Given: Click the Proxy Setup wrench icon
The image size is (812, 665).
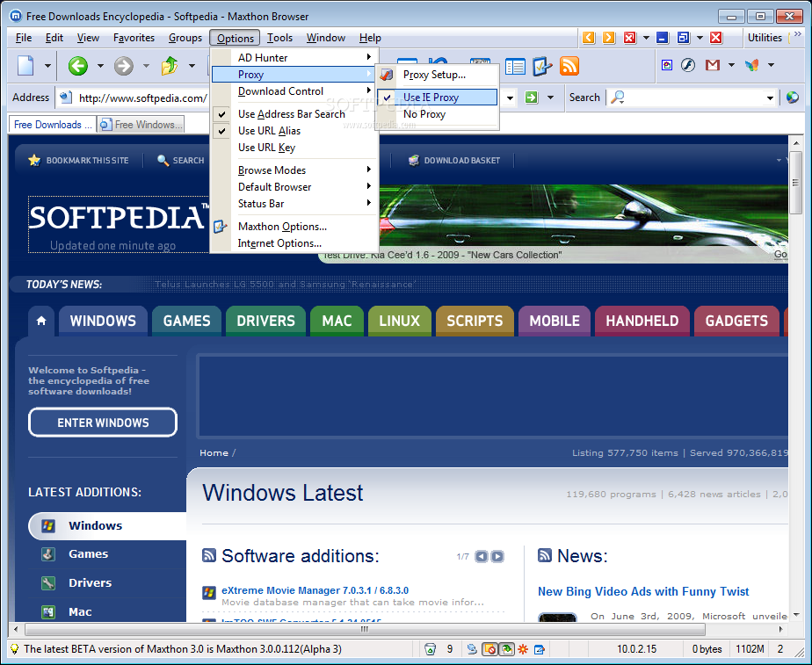Looking at the screenshot, I should click(x=387, y=75).
